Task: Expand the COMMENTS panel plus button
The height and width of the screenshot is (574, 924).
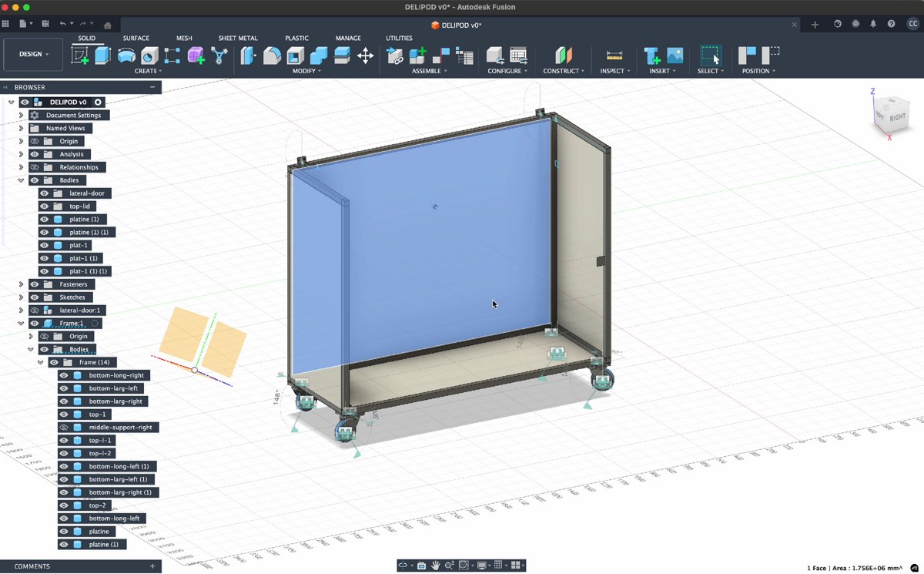Action: coord(152,566)
